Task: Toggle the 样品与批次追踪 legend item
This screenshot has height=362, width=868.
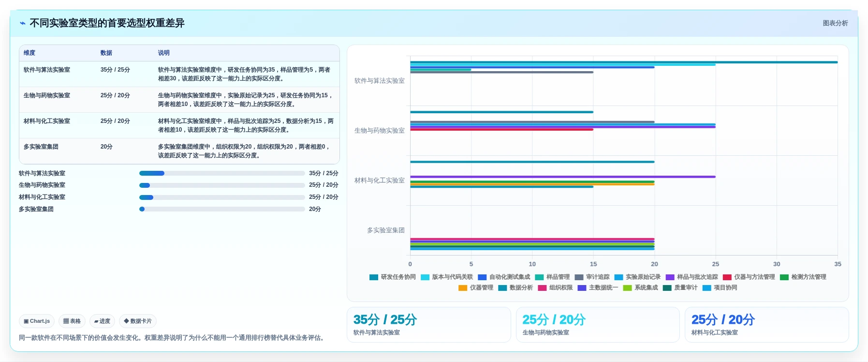Action: click(692, 277)
